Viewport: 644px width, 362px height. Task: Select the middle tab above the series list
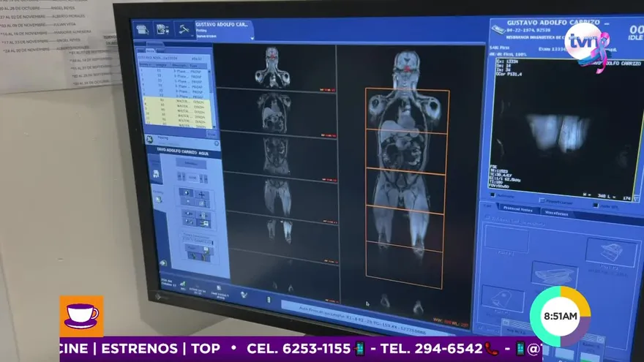(150, 51)
